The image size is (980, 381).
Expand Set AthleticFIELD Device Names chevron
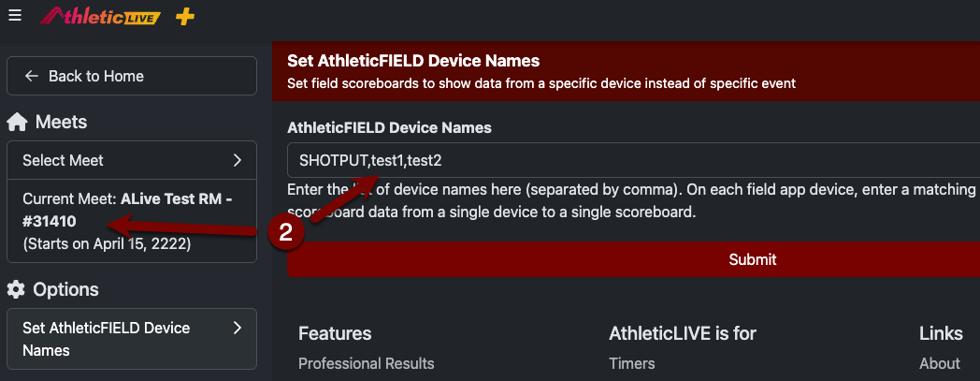pos(237,328)
